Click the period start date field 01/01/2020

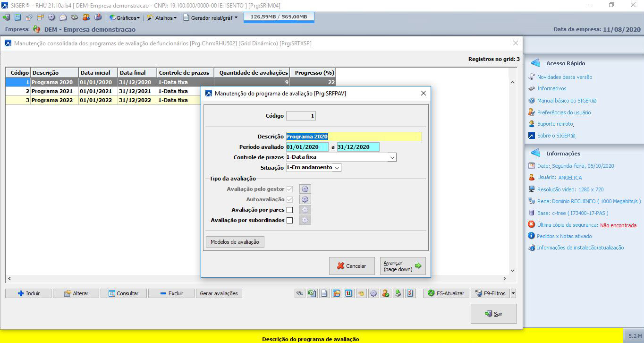307,147
